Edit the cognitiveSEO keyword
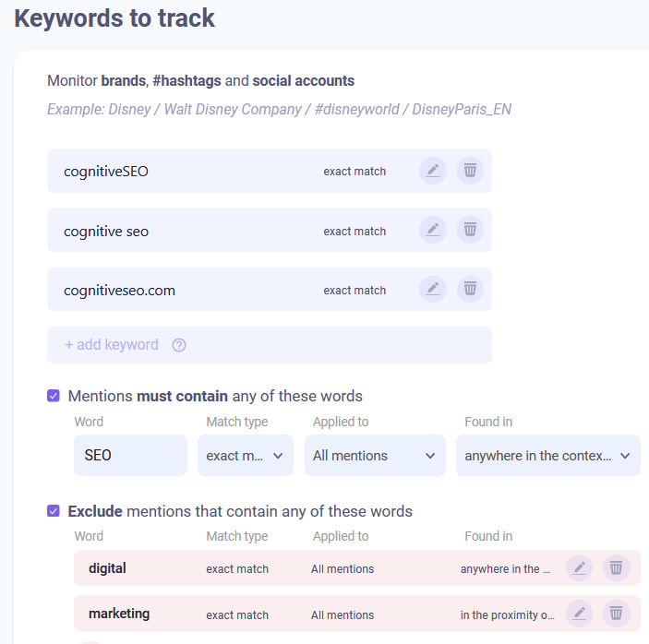The height and width of the screenshot is (644, 649). tap(433, 171)
